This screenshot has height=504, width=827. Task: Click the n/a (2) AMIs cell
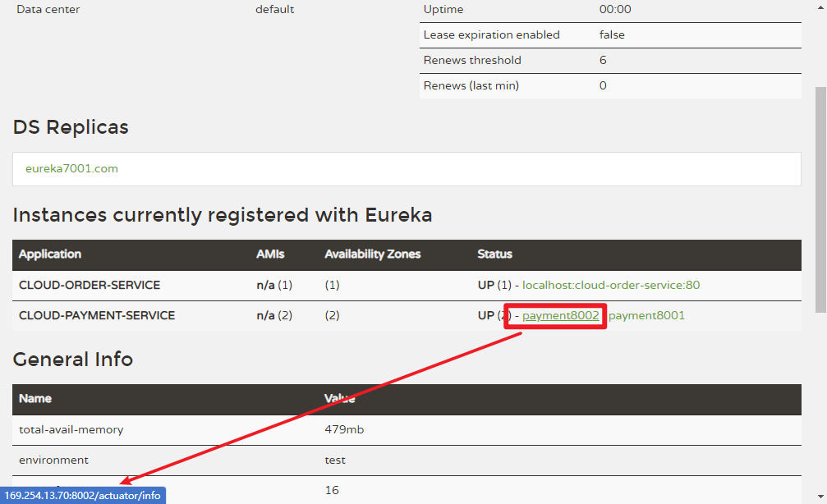pos(274,315)
